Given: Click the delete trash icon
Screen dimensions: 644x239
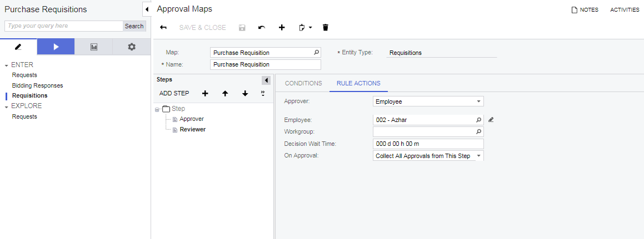Looking at the screenshot, I should (x=326, y=27).
